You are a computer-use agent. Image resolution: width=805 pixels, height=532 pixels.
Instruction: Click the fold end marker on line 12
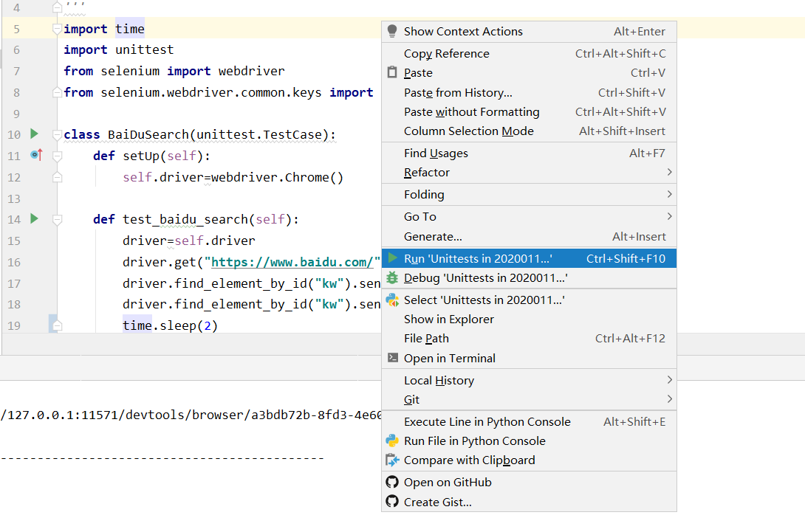pyautogui.click(x=58, y=177)
